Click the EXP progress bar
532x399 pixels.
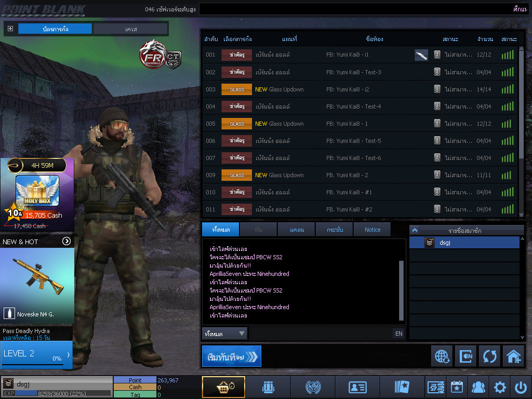coord(63,393)
